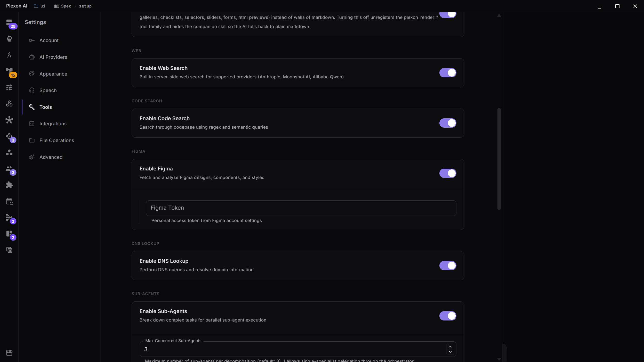Disable the Enable Web Search toggle

448,73
